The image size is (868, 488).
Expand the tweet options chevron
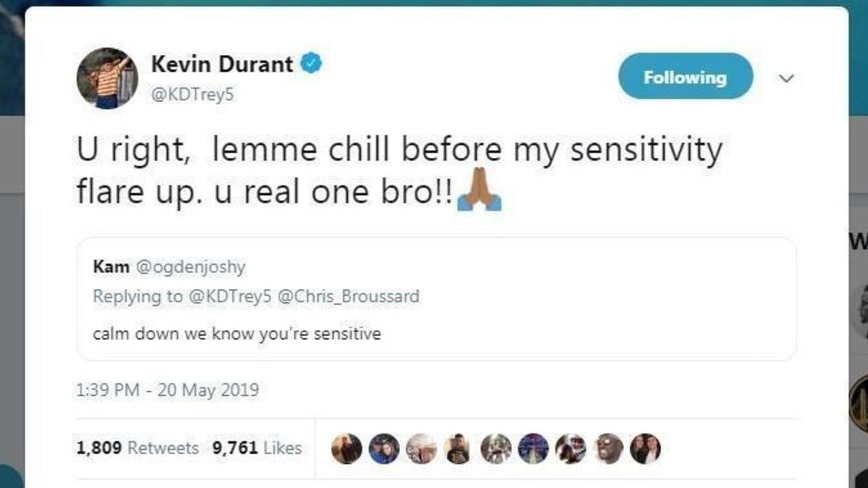click(786, 79)
